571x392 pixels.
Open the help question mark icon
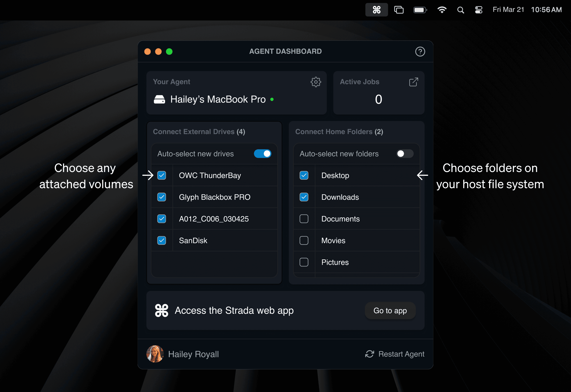pos(420,52)
